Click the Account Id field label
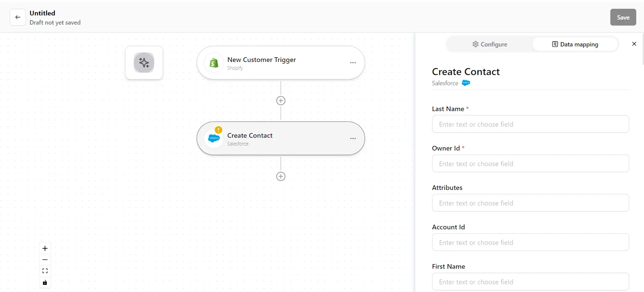644x292 pixels. [x=448, y=227]
